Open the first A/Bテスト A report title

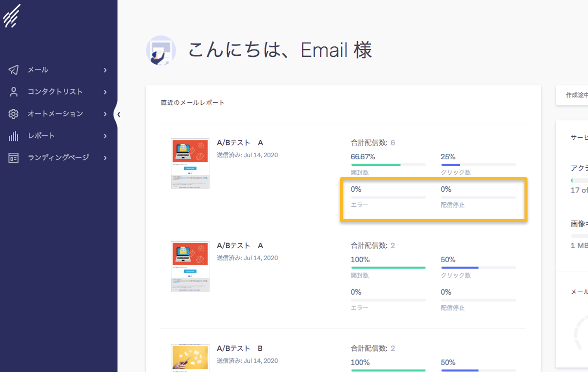239,143
